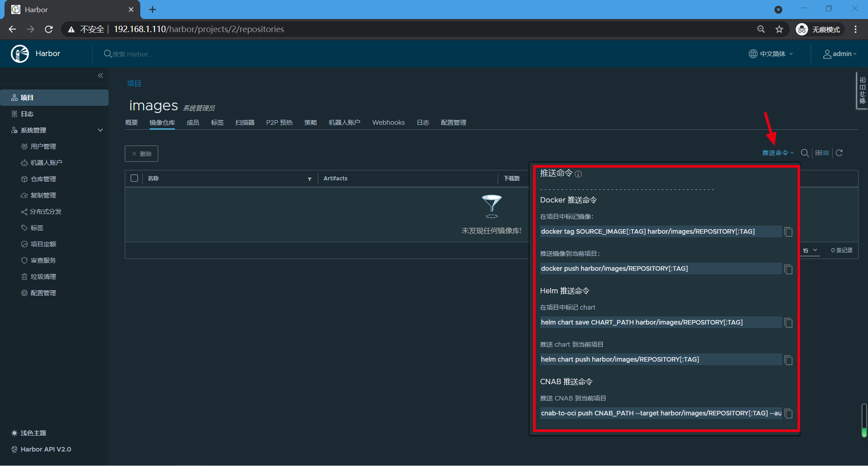Go to the 策略 tab

point(311,122)
